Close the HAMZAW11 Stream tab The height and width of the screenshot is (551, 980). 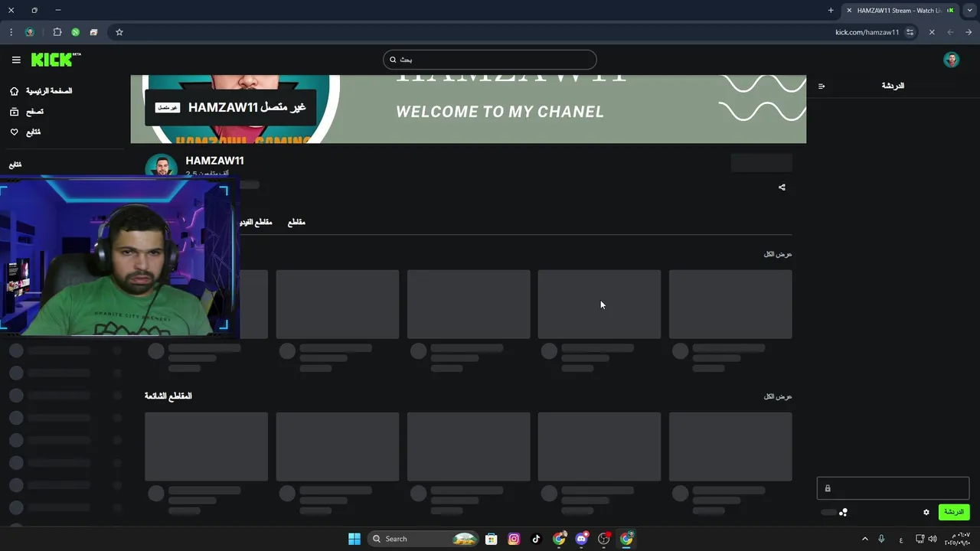pos(849,11)
